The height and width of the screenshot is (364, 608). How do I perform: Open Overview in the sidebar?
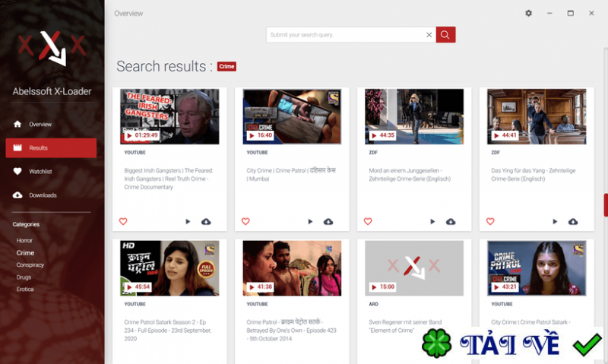click(x=51, y=125)
